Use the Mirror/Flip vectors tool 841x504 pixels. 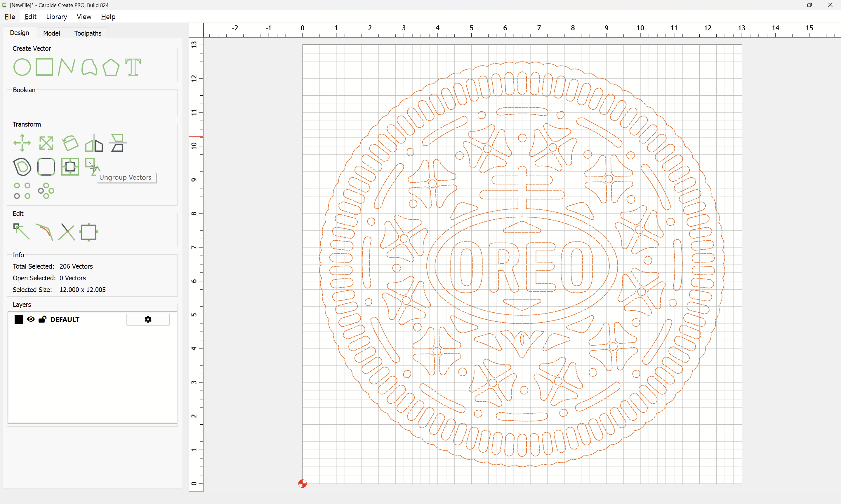(94, 143)
